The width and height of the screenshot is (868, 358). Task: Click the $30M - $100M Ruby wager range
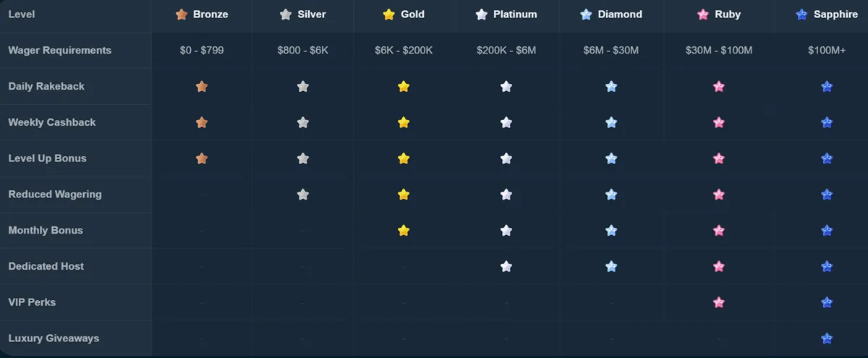(719, 51)
